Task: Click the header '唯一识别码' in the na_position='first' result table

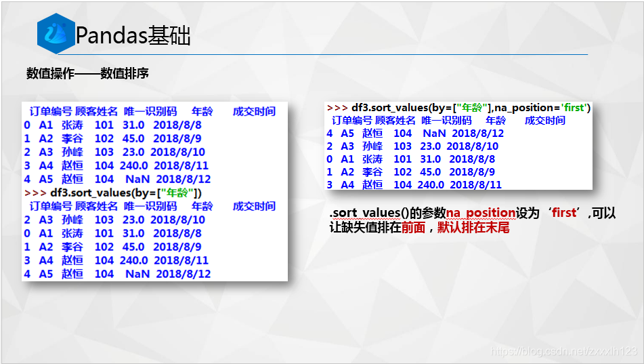Action: coord(446,121)
